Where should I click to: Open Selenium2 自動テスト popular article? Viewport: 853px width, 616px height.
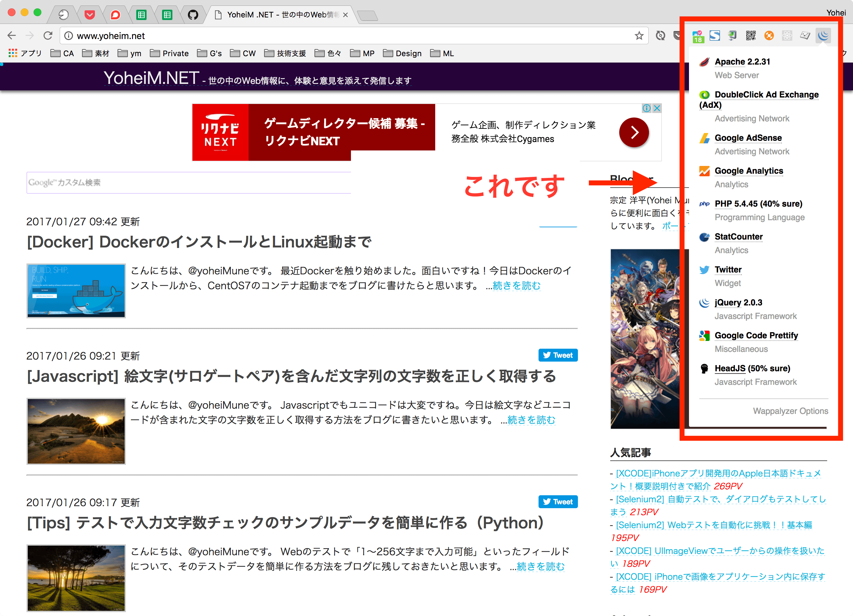[x=718, y=506]
